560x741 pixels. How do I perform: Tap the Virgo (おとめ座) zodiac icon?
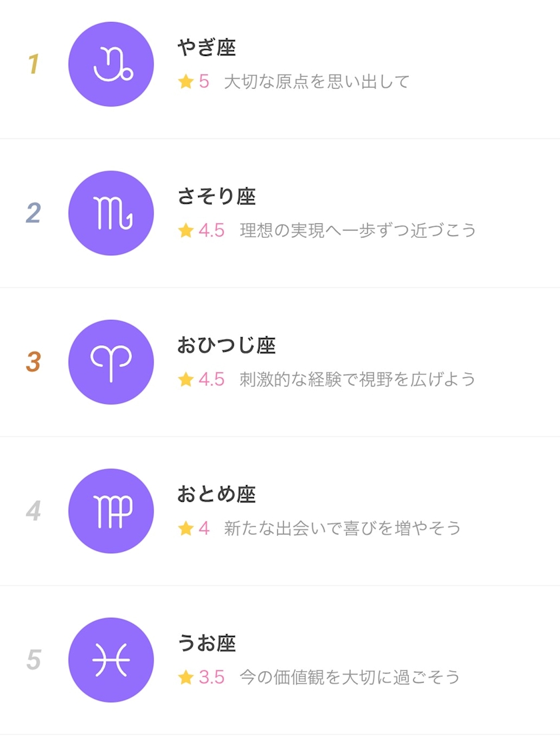111,511
